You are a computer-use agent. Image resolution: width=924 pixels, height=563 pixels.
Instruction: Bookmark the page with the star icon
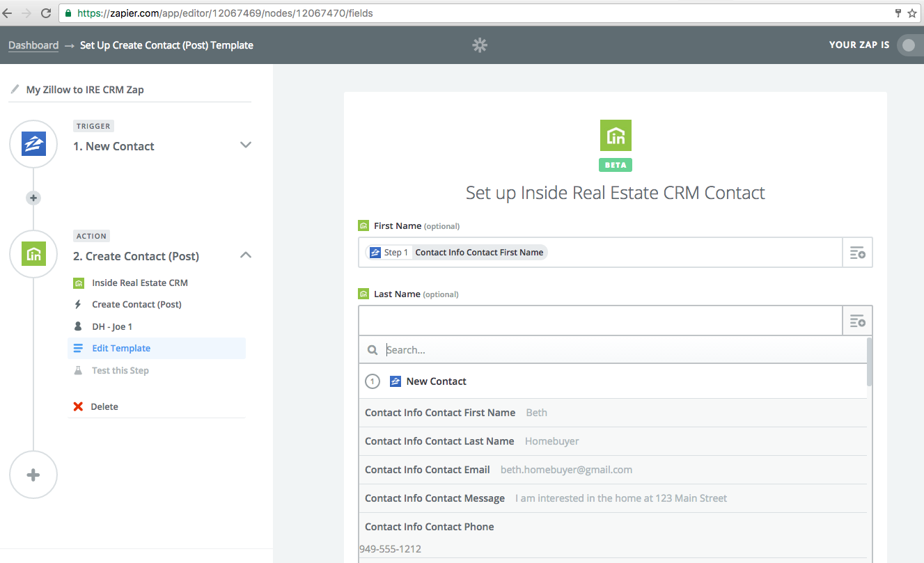912,13
